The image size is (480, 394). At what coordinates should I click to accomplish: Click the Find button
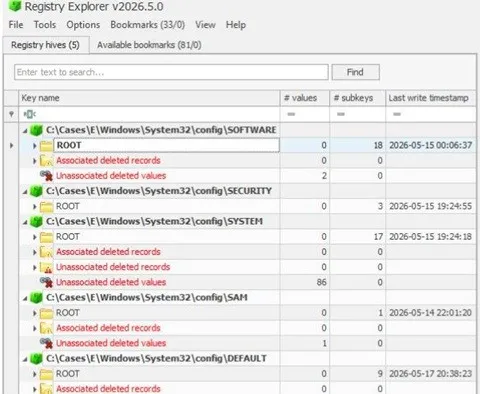coord(355,72)
